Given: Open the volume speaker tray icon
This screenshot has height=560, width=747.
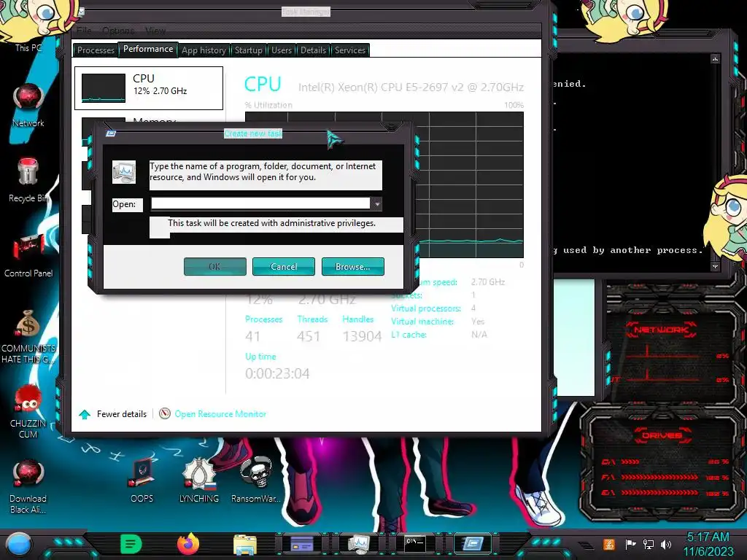Looking at the screenshot, I should point(666,544).
